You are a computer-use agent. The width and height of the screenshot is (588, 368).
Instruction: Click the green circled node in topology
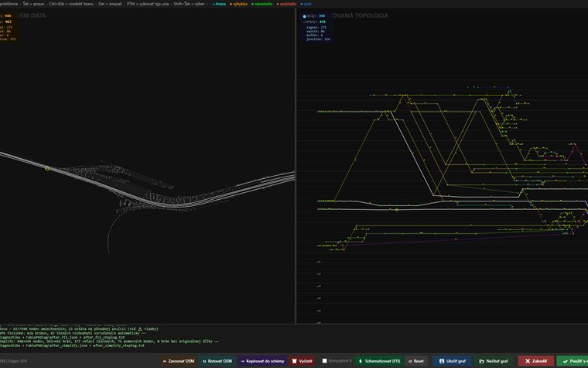(x=397, y=209)
